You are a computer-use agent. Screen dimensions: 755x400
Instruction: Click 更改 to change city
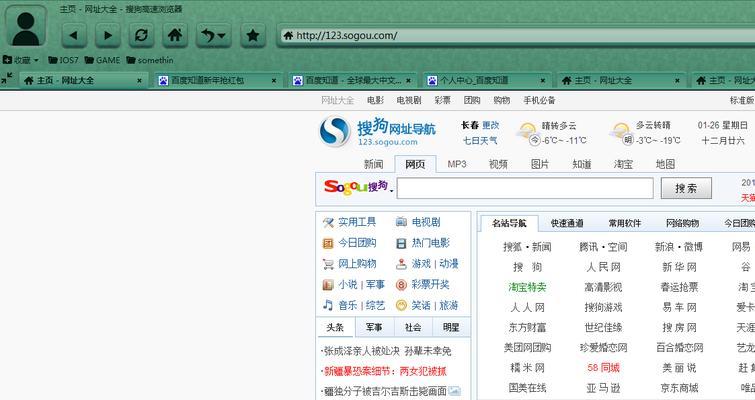point(491,125)
